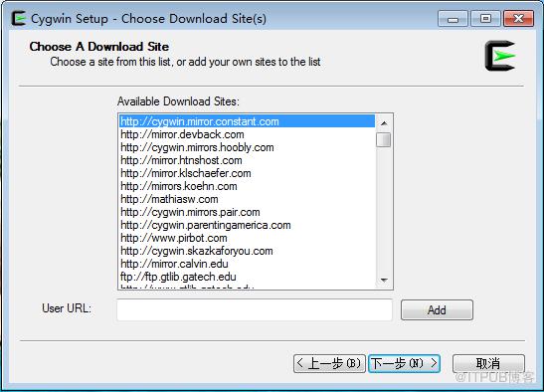The width and height of the screenshot is (544, 392).
Task: Click the Cygwin logo at top right
Action: (x=500, y=56)
